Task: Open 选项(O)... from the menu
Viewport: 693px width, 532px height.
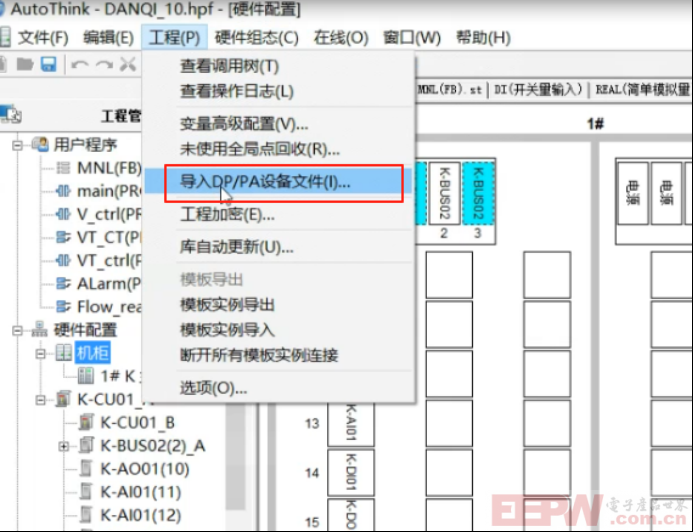Action: click(213, 388)
